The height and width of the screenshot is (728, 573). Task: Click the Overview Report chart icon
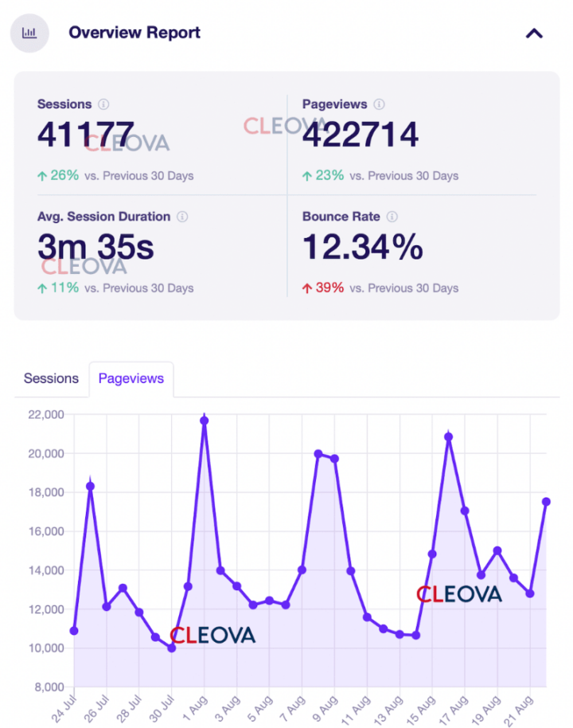tap(29, 33)
